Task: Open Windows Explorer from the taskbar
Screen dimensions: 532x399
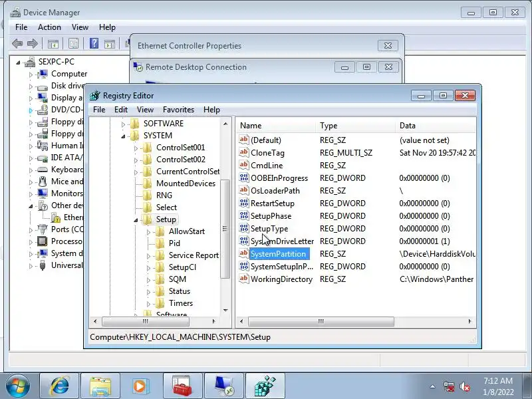Action: pos(100,386)
